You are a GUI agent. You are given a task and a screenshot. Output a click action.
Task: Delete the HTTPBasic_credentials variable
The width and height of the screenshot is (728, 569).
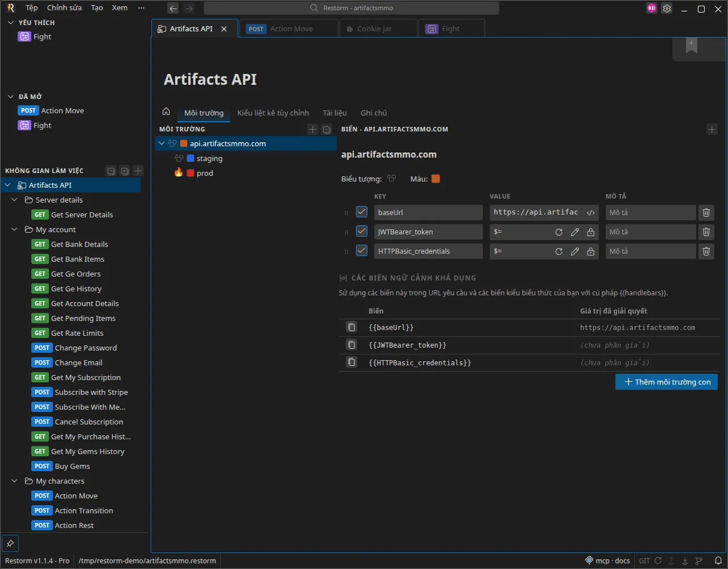(x=706, y=251)
